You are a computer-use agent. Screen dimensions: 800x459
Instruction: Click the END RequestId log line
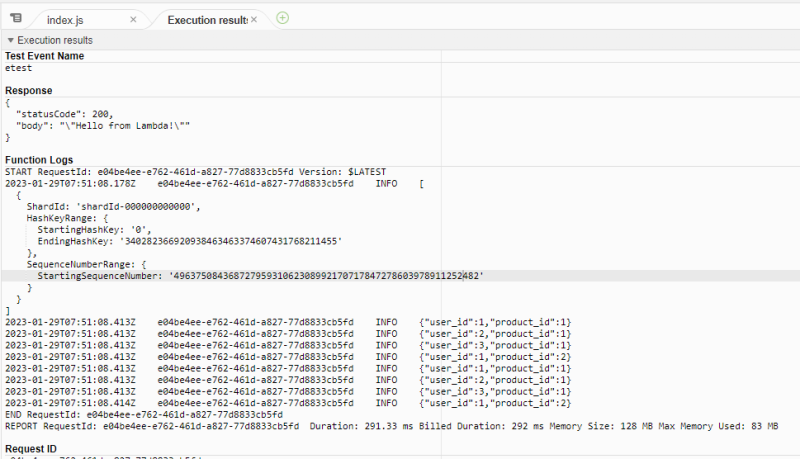[144, 414]
